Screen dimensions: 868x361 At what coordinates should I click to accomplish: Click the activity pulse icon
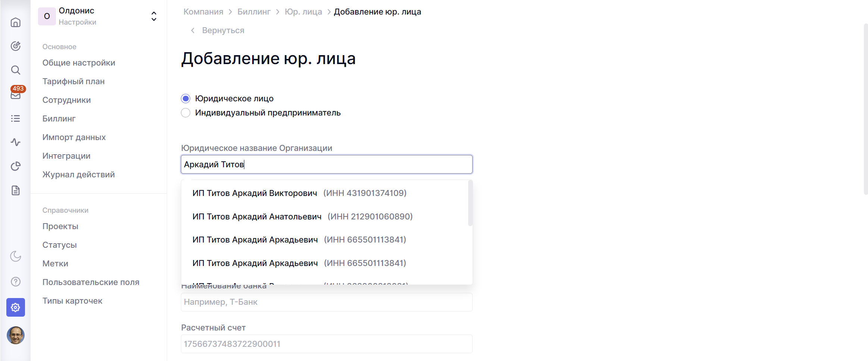[x=15, y=142]
